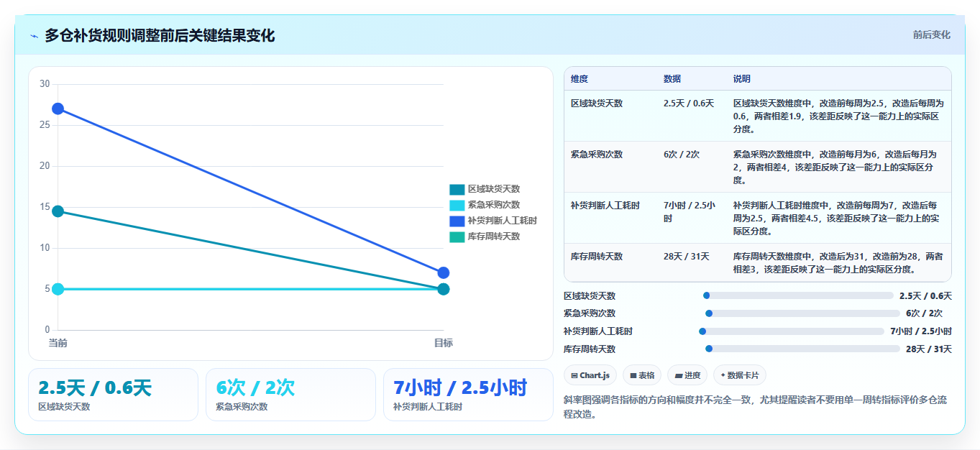The height and width of the screenshot is (450, 980).
Task: Toggle the 库存周转天数 legend color box
Action: click(x=457, y=237)
